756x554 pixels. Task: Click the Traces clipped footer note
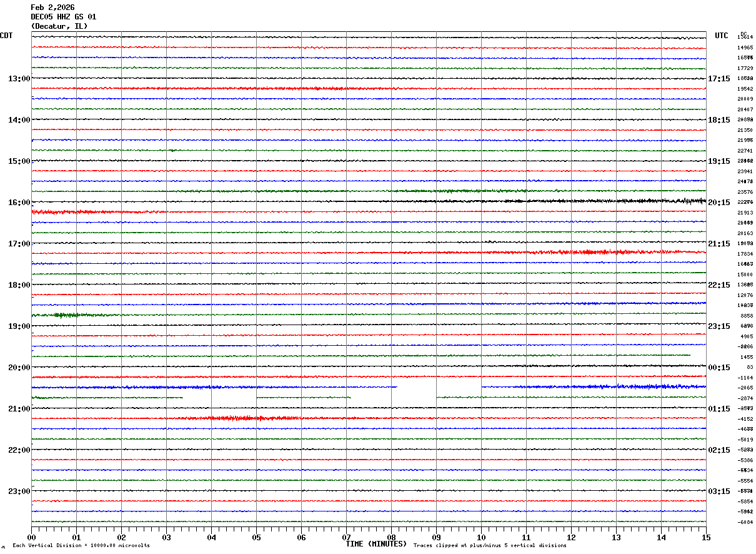click(x=490, y=546)
